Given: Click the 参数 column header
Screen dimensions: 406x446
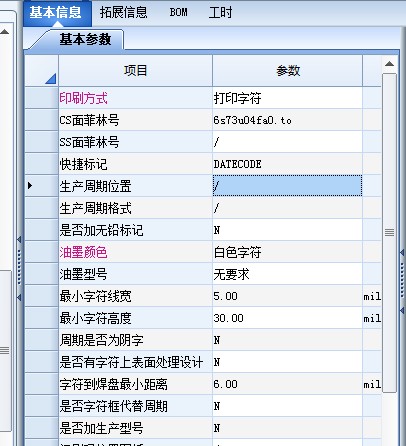Looking at the screenshot, I should 287,71.
